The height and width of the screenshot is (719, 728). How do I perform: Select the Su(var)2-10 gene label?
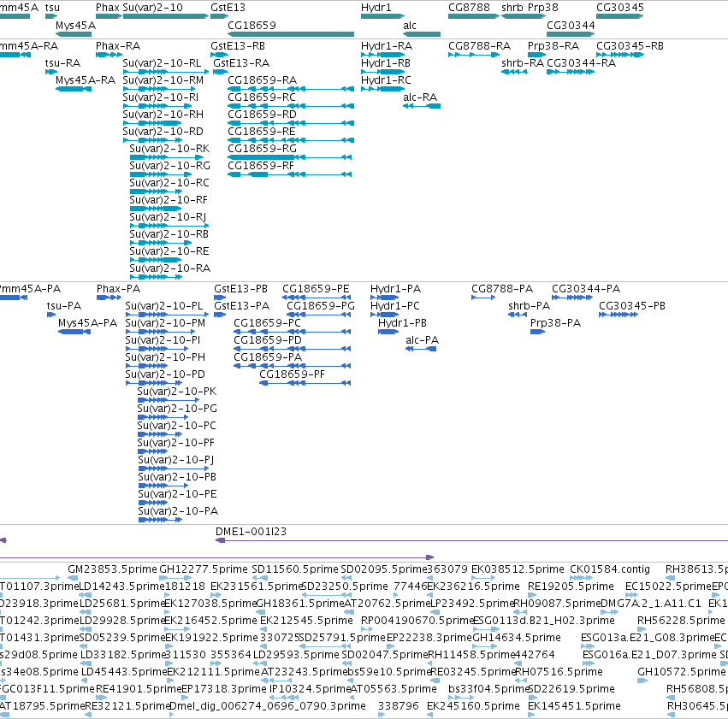pos(153,8)
